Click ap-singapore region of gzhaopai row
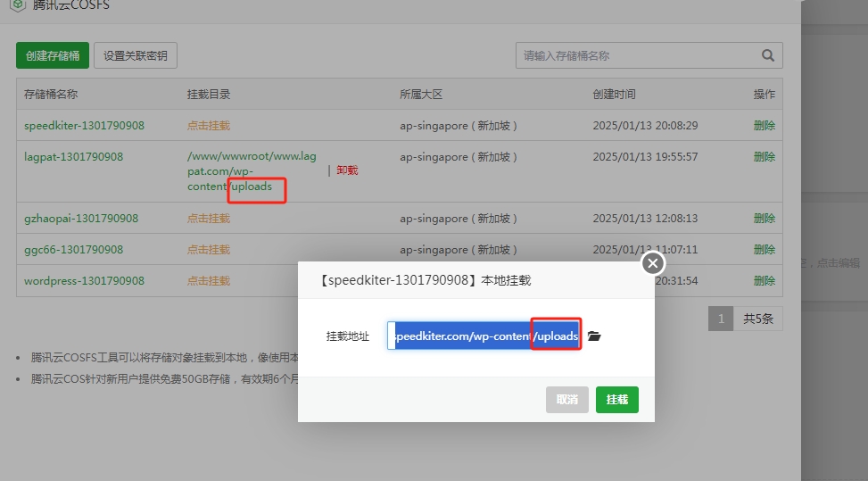Viewport: 868px width, 481px height. pos(459,219)
